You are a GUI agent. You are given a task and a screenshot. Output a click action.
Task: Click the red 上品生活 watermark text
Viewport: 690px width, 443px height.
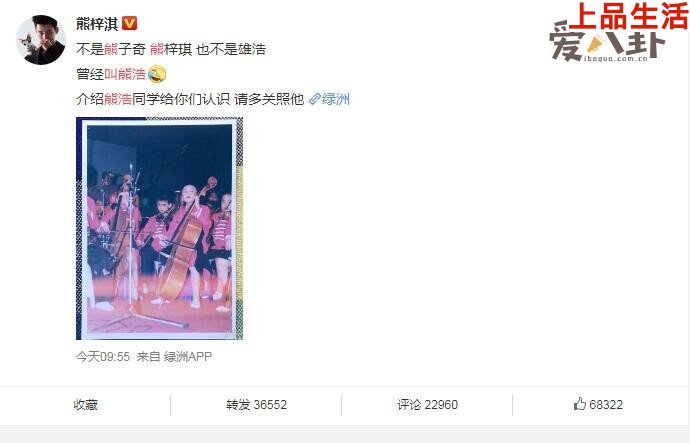(x=631, y=16)
